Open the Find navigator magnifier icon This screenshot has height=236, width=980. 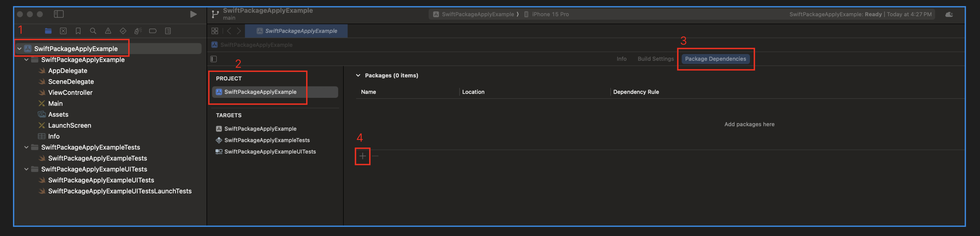[93, 31]
